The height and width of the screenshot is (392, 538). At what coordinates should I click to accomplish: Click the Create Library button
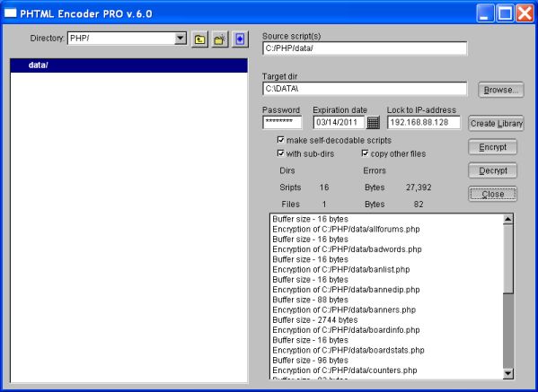point(496,124)
